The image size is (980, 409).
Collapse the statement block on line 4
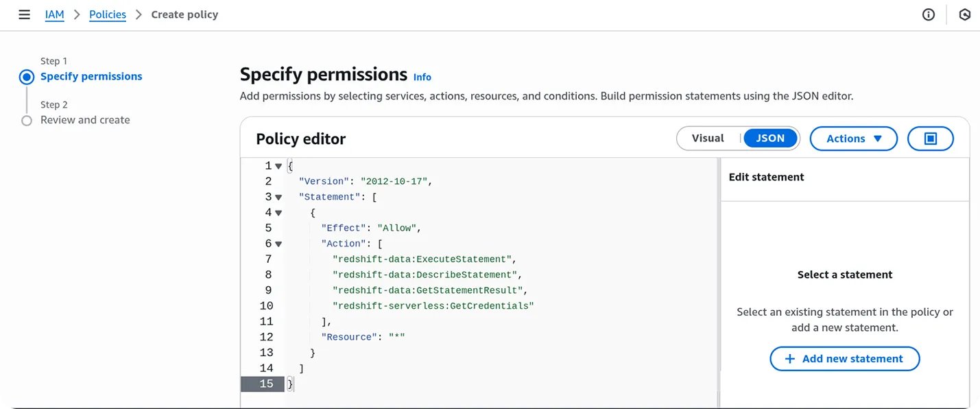(x=278, y=212)
